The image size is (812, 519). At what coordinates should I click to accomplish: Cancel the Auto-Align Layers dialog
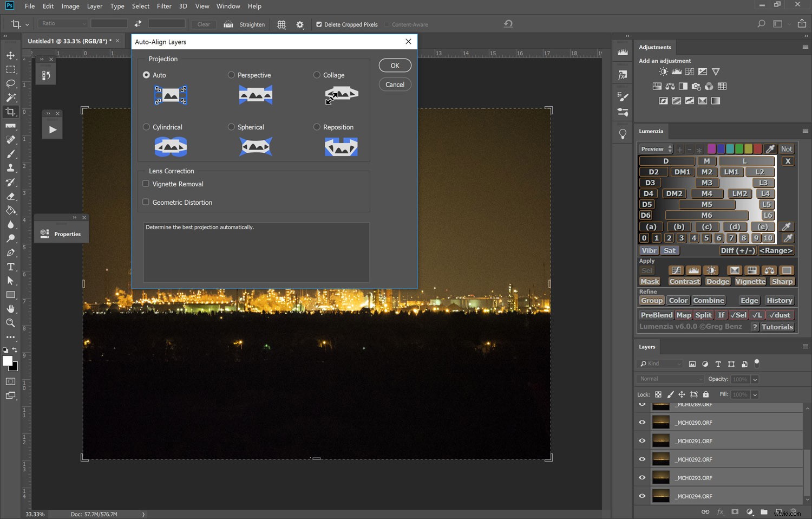(x=395, y=84)
